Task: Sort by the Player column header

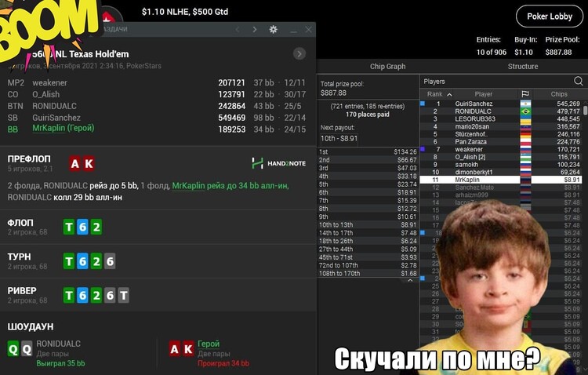Action: 484,94
